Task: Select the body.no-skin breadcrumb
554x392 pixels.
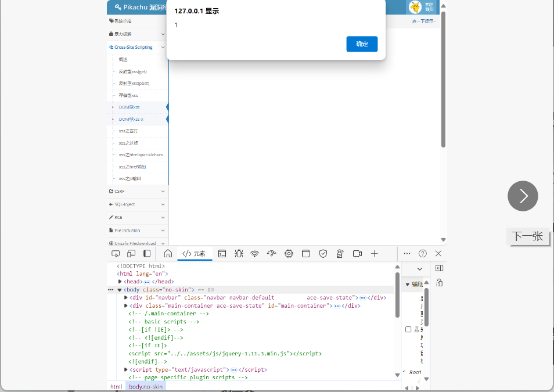Action: [146, 387]
